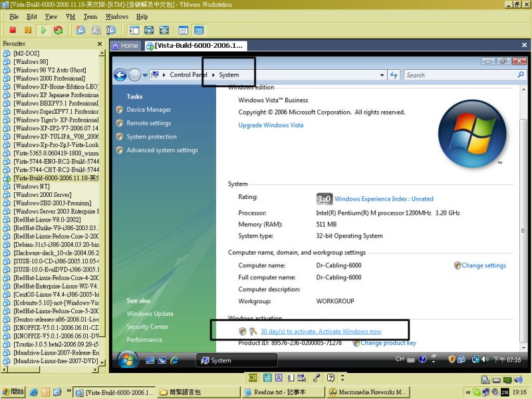Screen dimensions: 532x399
Task: Open the address bar history dropdown
Action: tap(382, 75)
